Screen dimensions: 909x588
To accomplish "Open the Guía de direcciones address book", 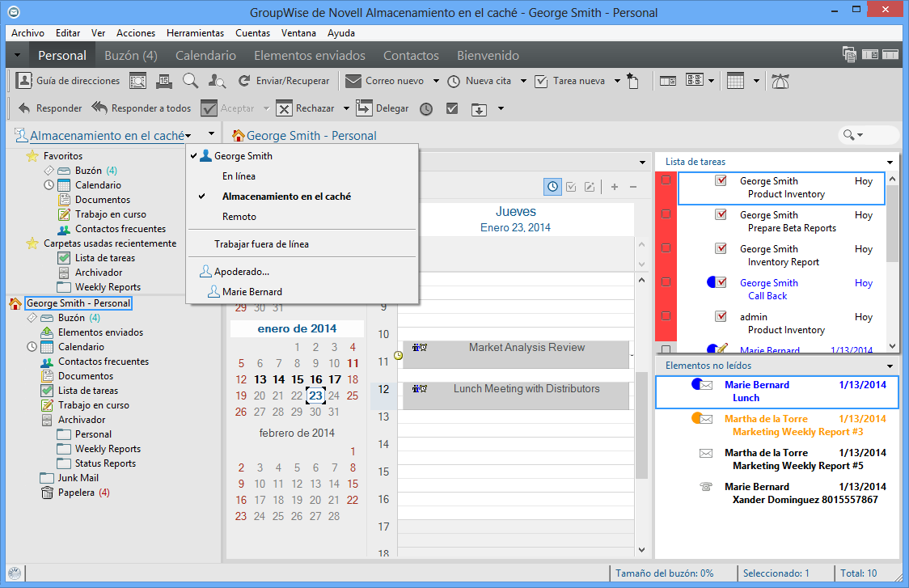I will (67, 81).
